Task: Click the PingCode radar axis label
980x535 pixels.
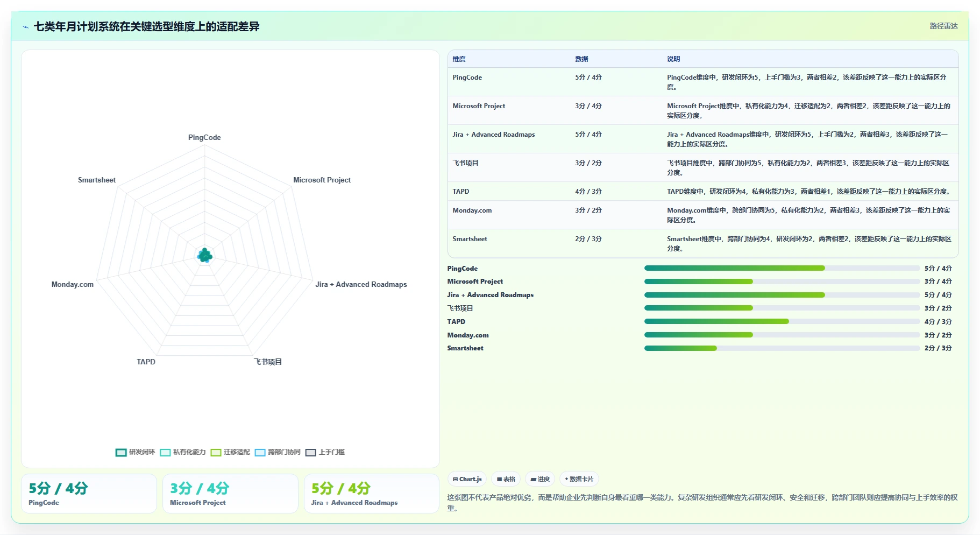Action: coord(204,137)
